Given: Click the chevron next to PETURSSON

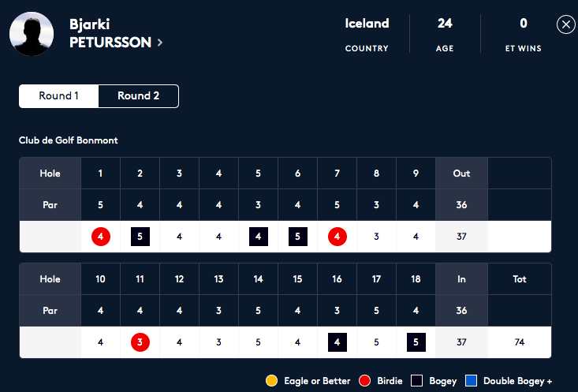Looking at the screenshot, I should (x=160, y=43).
